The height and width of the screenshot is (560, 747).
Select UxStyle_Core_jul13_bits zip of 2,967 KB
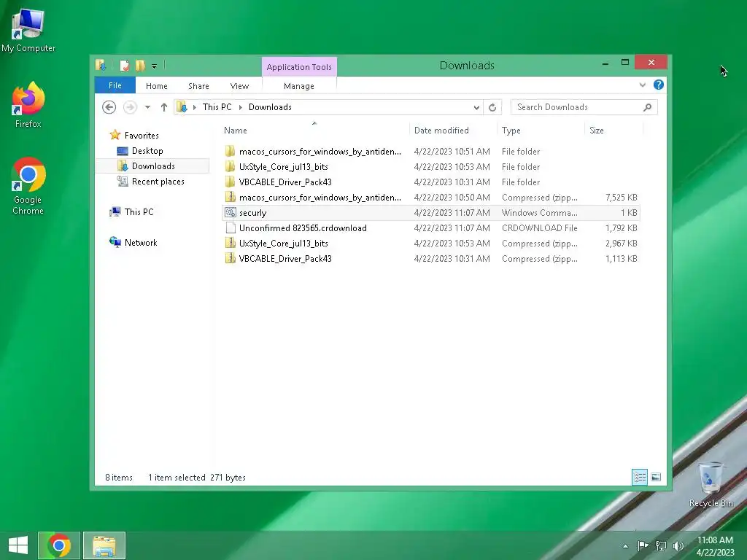coord(430,244)
